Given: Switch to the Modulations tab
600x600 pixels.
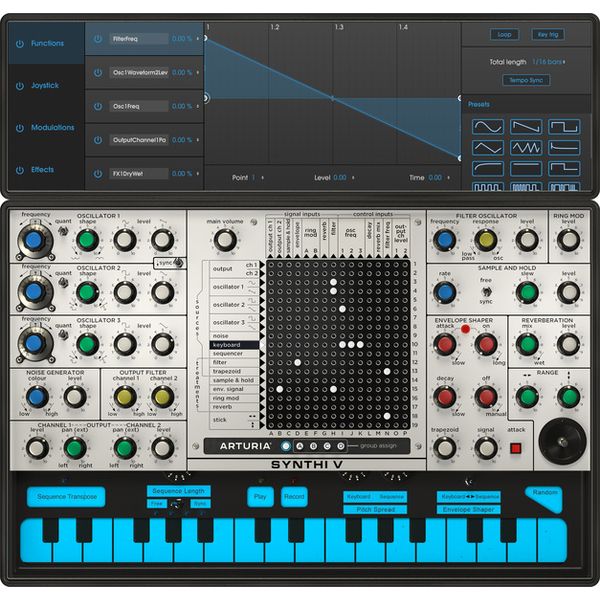Looking at the screenshot, I should tap(47, 127).
